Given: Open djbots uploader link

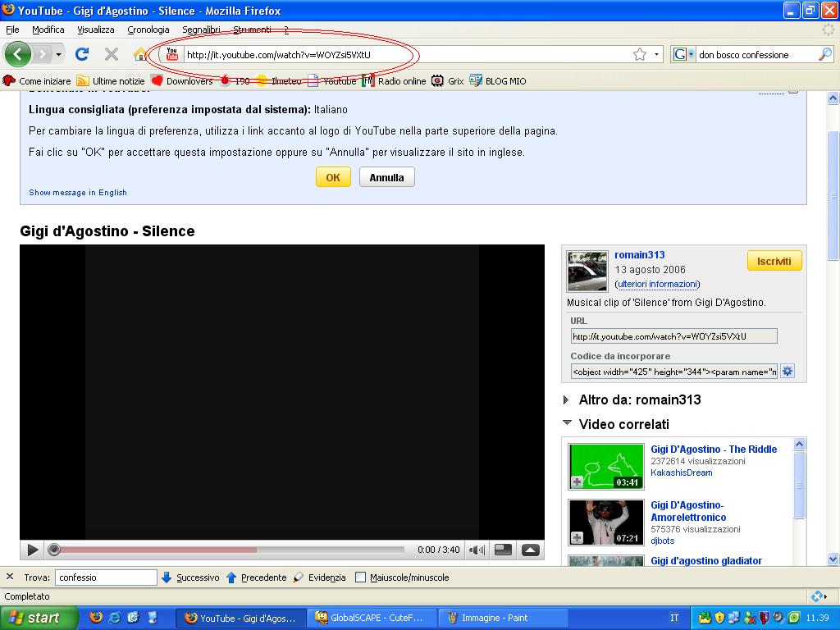Looking at the screenshot, I should (x=663, y=541).
